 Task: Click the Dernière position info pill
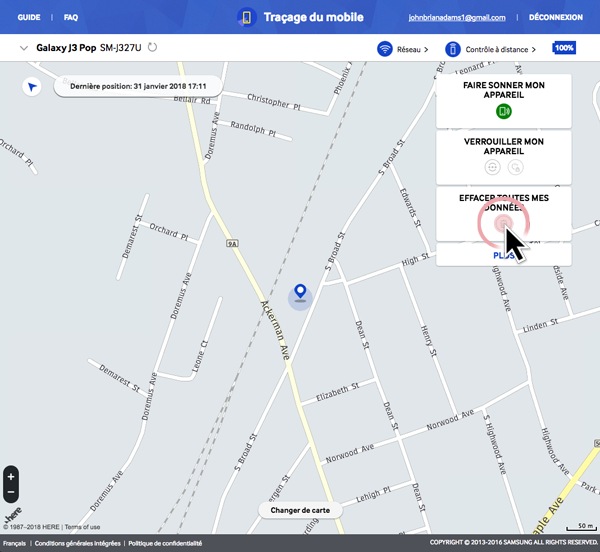[138, 86]
